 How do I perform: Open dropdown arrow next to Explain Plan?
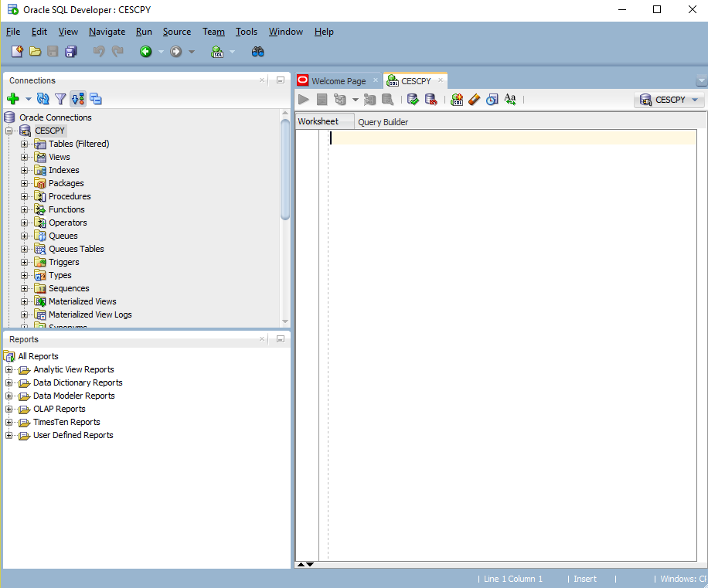(x=356, y=100)
